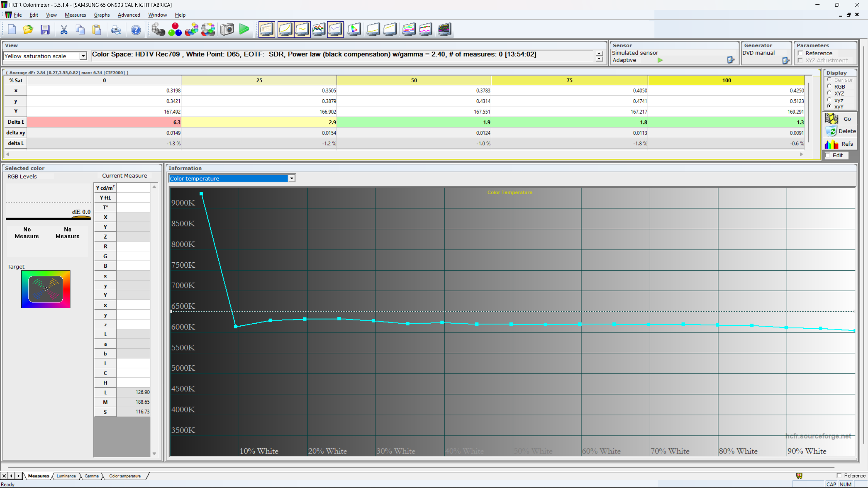Click the Delete button
Screen dimensions: 868x488
pos(840,131)
